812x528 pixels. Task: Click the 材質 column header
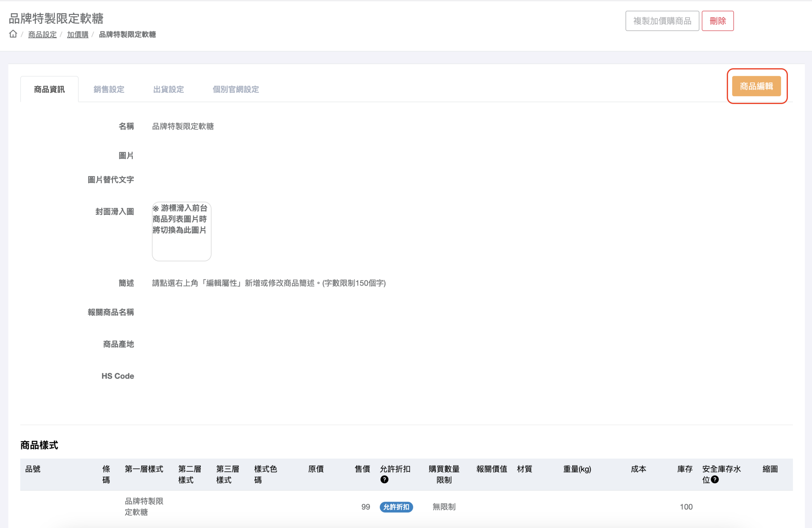[x=524, y=469]
